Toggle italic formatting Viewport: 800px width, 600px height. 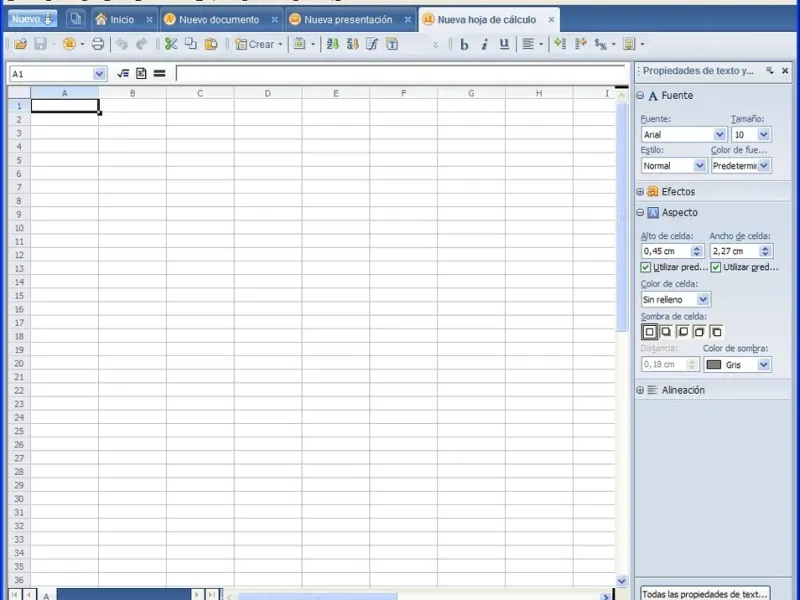point(484,44)
